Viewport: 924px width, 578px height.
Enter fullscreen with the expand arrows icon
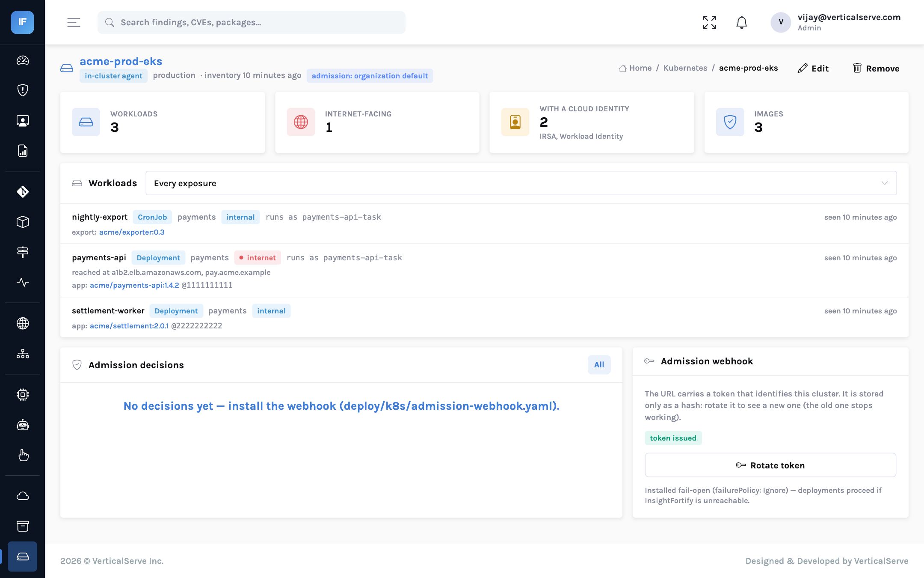(710, 22)
